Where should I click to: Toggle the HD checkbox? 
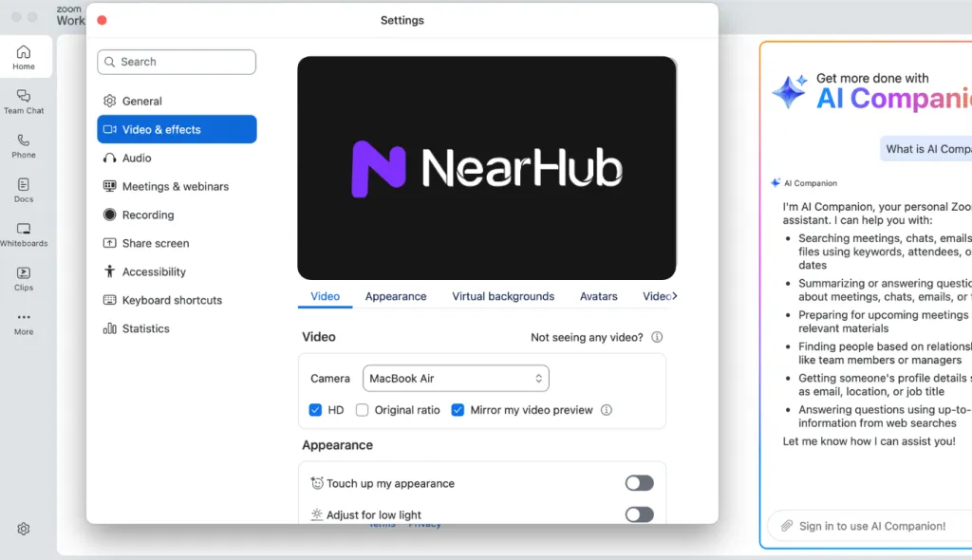click(x=315, y=410)
